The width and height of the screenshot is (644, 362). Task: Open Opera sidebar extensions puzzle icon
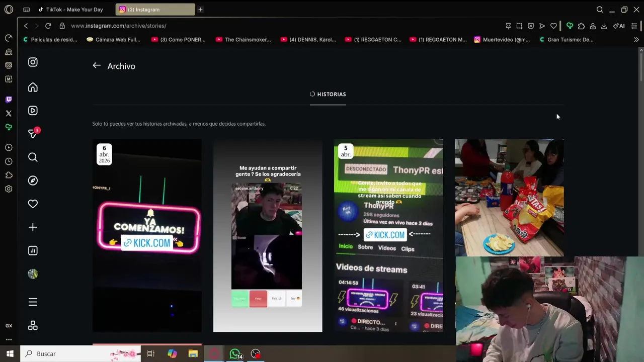click(9, 175)
